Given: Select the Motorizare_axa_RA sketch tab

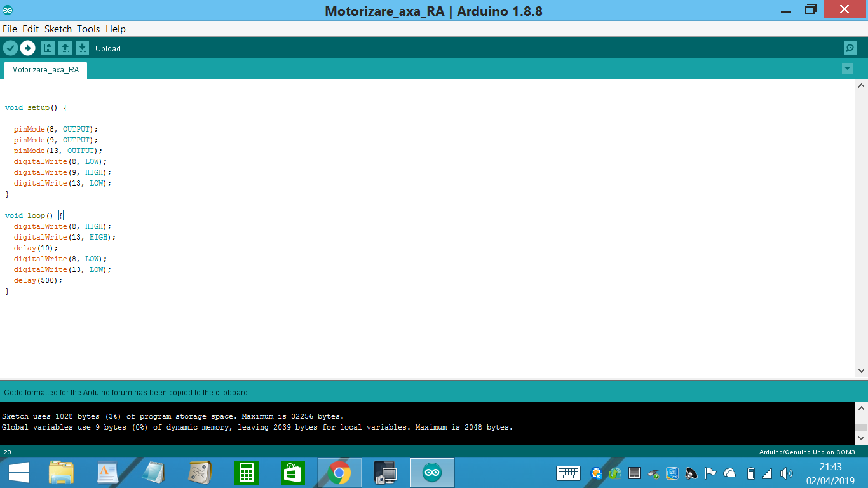Looking at the screenshot, I should coord(46,70).
